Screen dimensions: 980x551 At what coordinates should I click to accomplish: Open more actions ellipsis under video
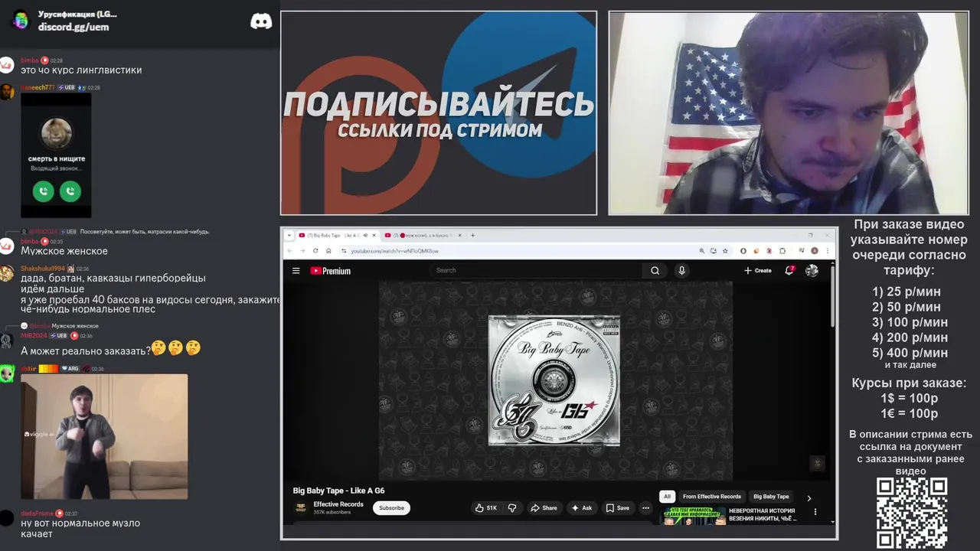click(645, 507)
